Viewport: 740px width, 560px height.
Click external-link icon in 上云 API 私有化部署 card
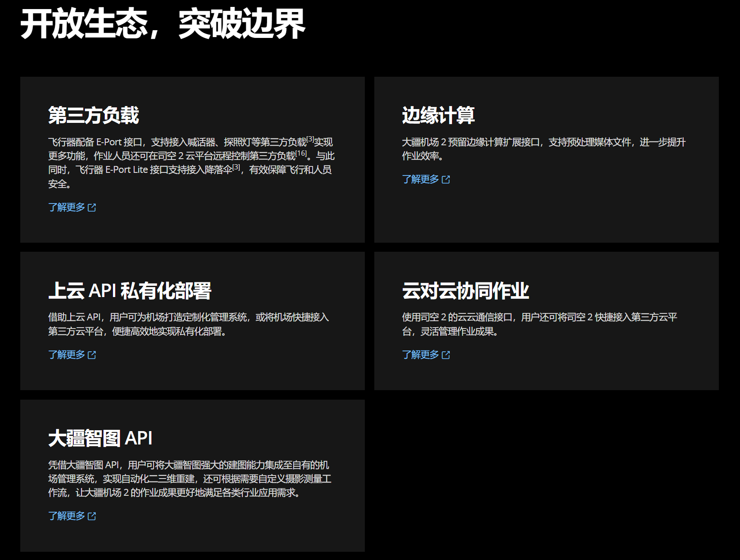[x=92, y=355]
